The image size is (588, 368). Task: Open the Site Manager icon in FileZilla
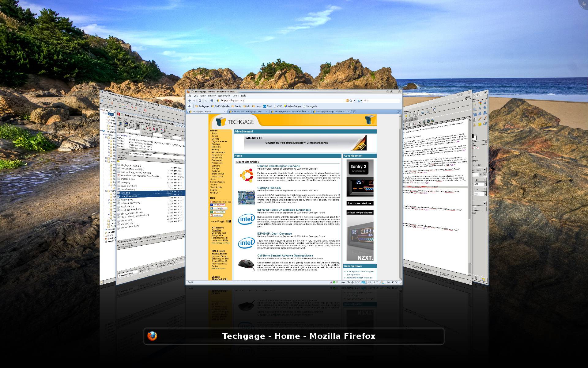pyautogui.click(x=121, y=123)
